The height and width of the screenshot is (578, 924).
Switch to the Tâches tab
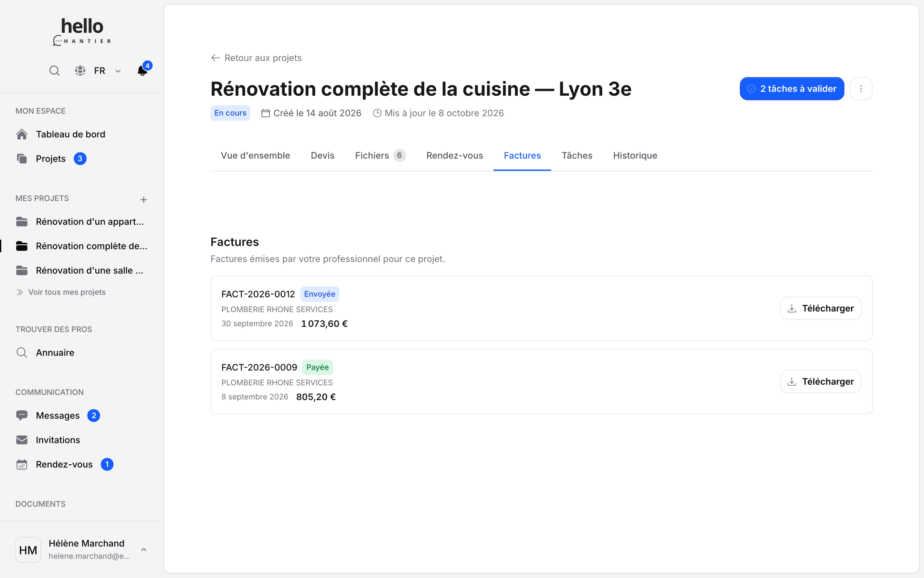577,156
